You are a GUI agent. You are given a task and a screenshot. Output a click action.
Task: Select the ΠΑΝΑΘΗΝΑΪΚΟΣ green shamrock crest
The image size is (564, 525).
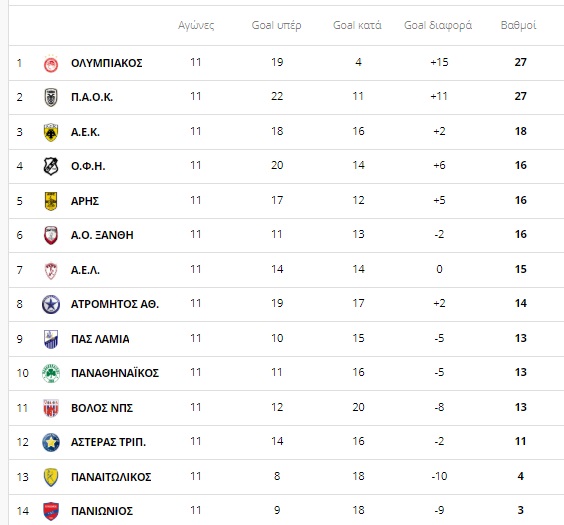click(x=51, y=373)
